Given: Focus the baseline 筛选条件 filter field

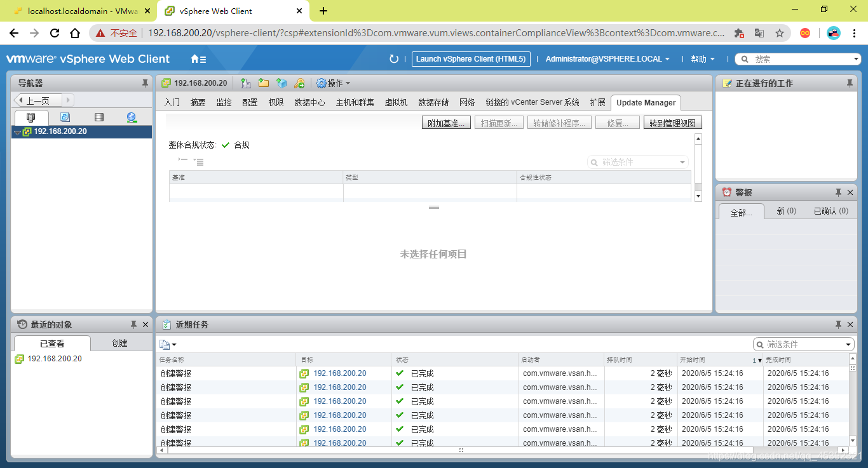Looking at the screenshot, I should [638, 163].
